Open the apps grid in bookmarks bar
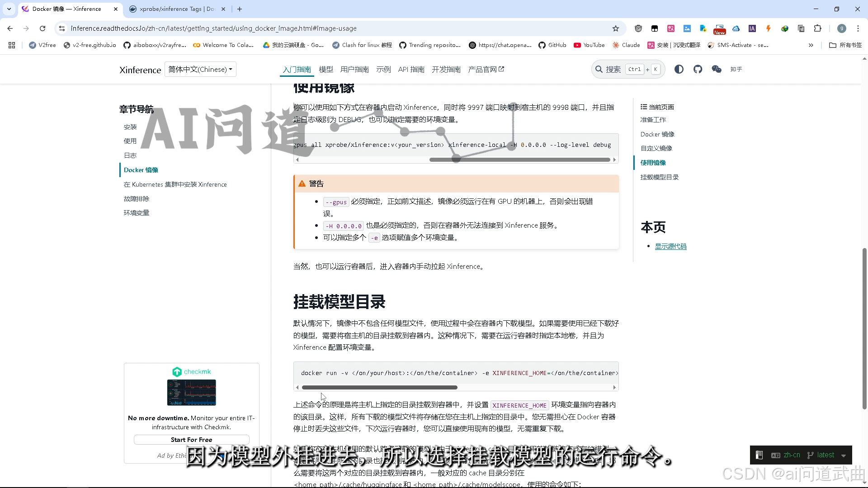 (12, 45)
